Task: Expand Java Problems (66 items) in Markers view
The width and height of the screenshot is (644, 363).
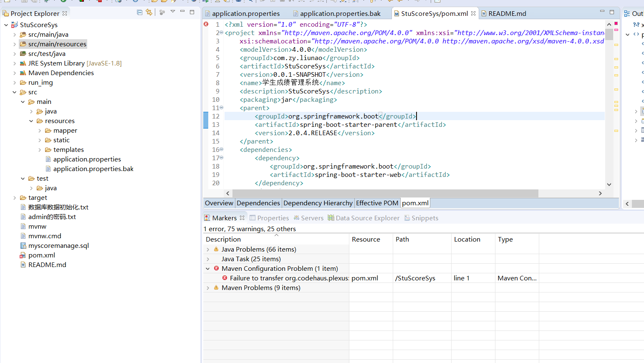Action: coord(207,249)
